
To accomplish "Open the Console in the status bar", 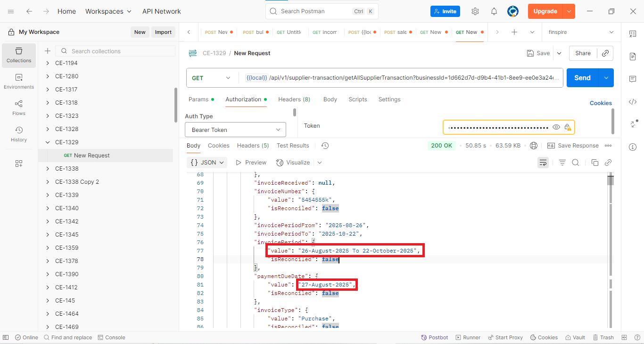I will [111, 337].
